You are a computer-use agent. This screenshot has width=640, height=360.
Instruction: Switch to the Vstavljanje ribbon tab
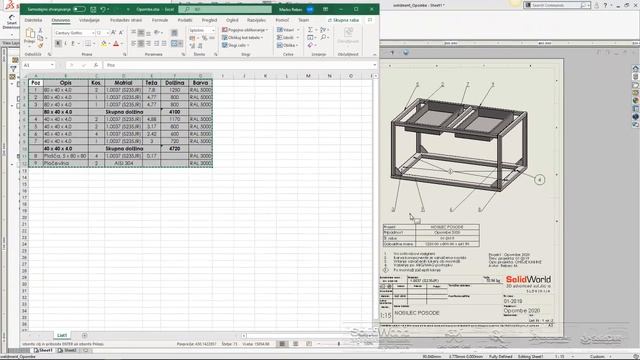89,20
